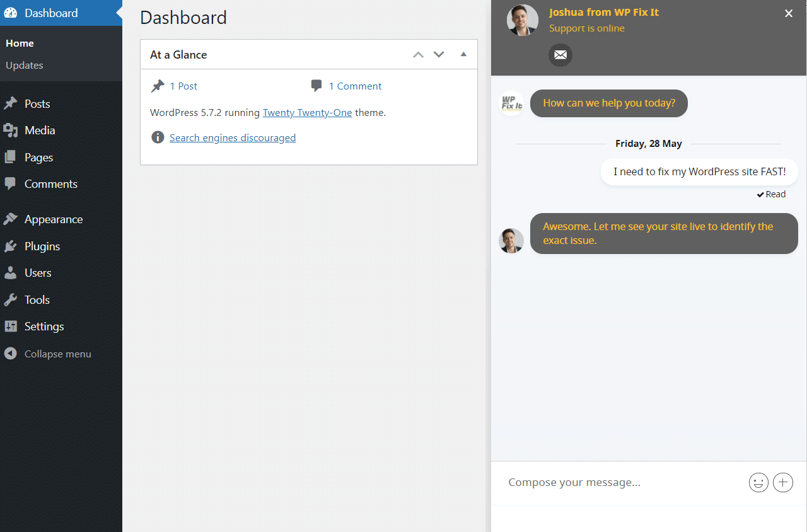Viewport: 807px width, 532px height.
Task: Open the 1 Post link
Action: coord(183,86)
